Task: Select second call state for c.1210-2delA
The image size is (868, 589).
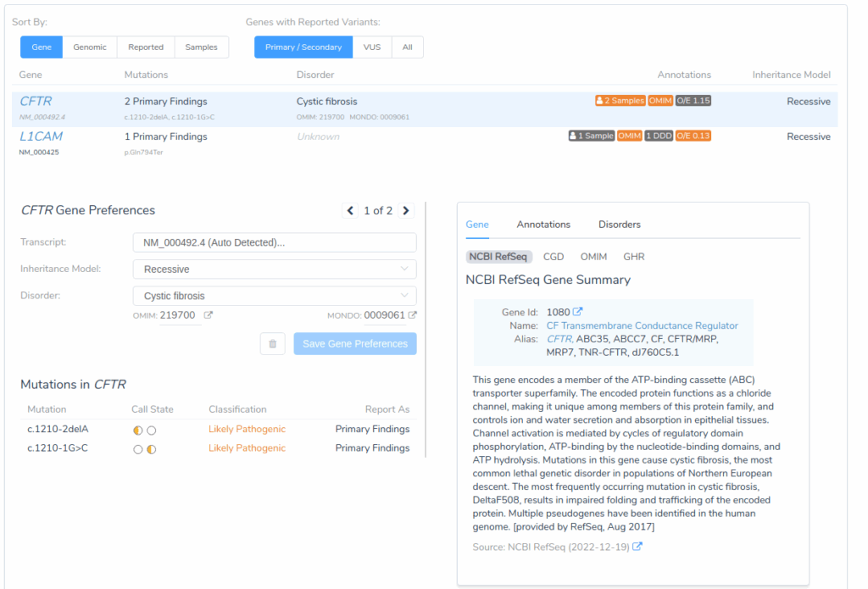Action: pos(152,430)
